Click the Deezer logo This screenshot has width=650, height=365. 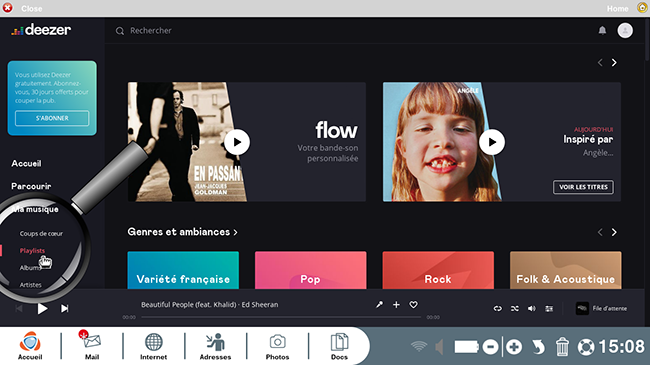click(x=41, y=30)
